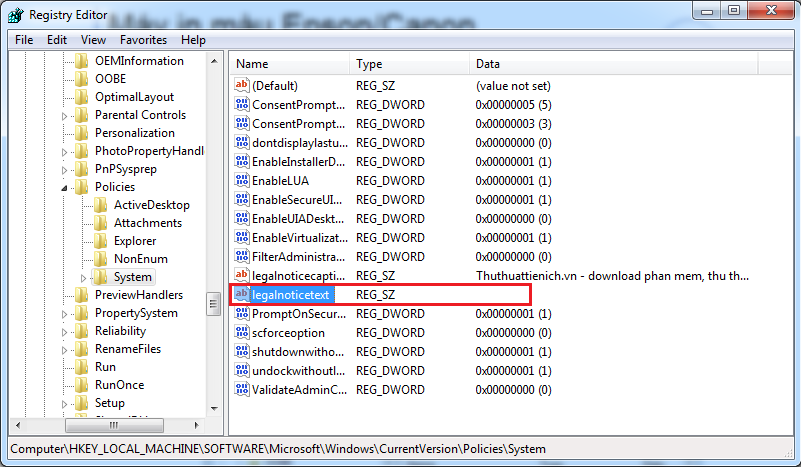Click the legalnoticetext string icon
Image resolution: width=801 pixels, height=467 pixels.
(x=241, y=295)
